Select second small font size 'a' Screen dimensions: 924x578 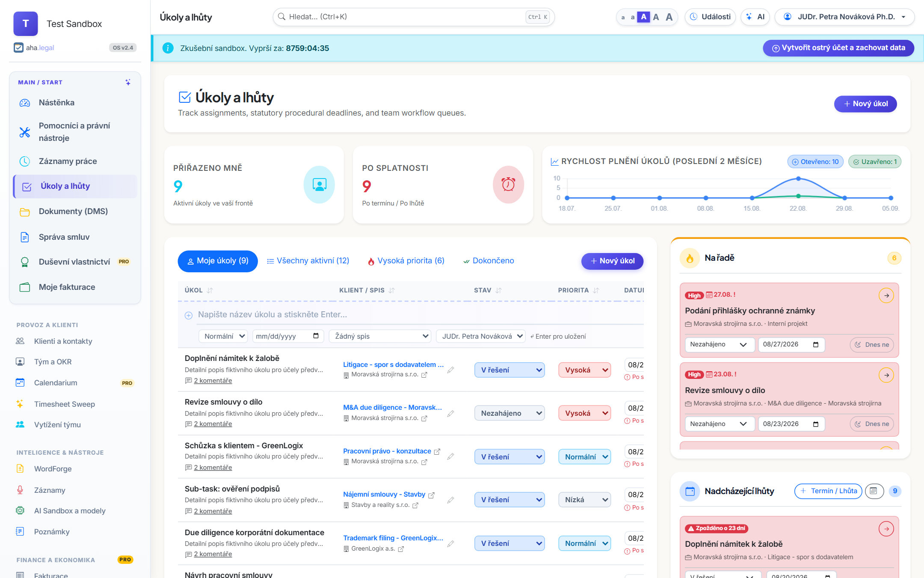point(633,17)
